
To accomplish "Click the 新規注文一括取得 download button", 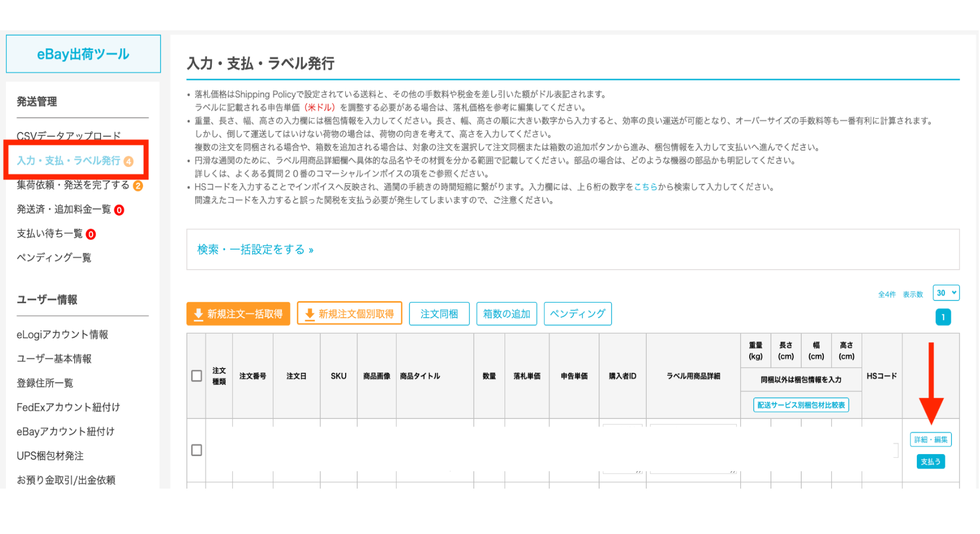I will [x=238, y=314].
